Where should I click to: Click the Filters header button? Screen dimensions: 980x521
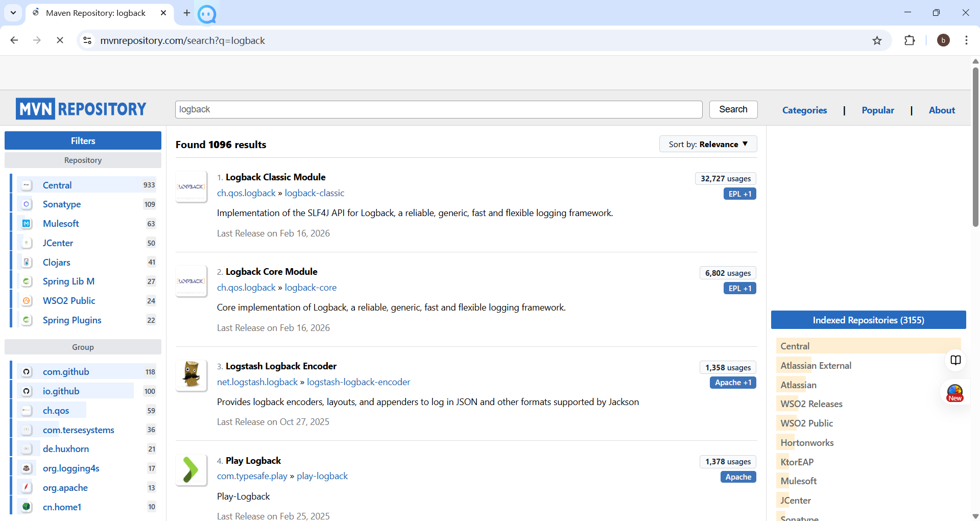pyautogui.click(x=83, y=140)
